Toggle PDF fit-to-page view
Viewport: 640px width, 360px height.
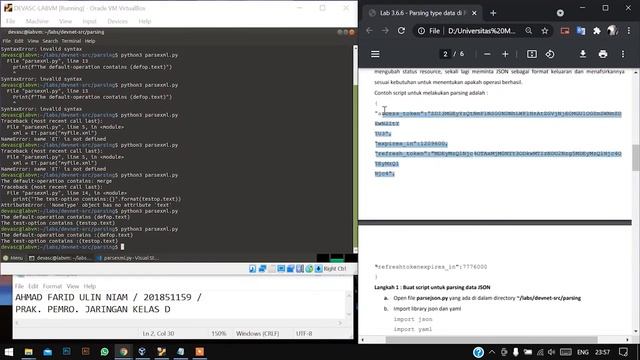click(x=531, y=54)
